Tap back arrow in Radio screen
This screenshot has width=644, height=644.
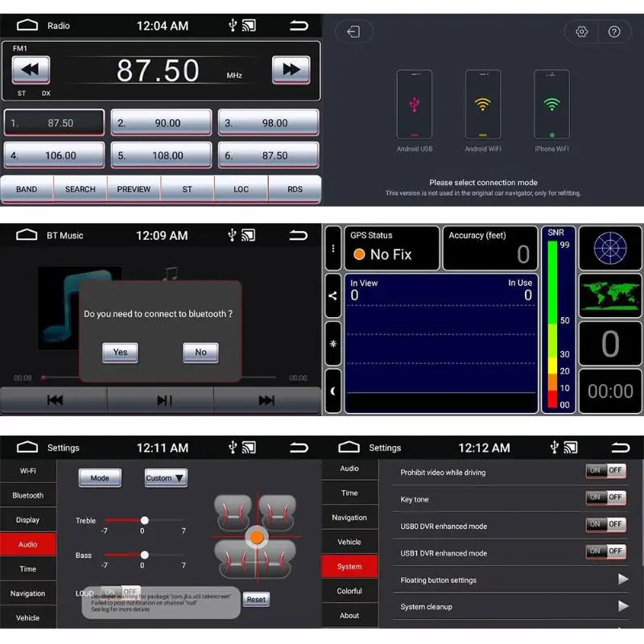click(299, 26)
